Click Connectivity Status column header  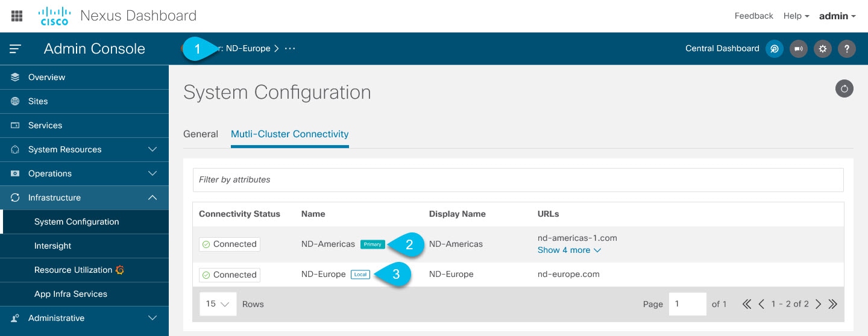pyautogui.click(x=239, y=214)
